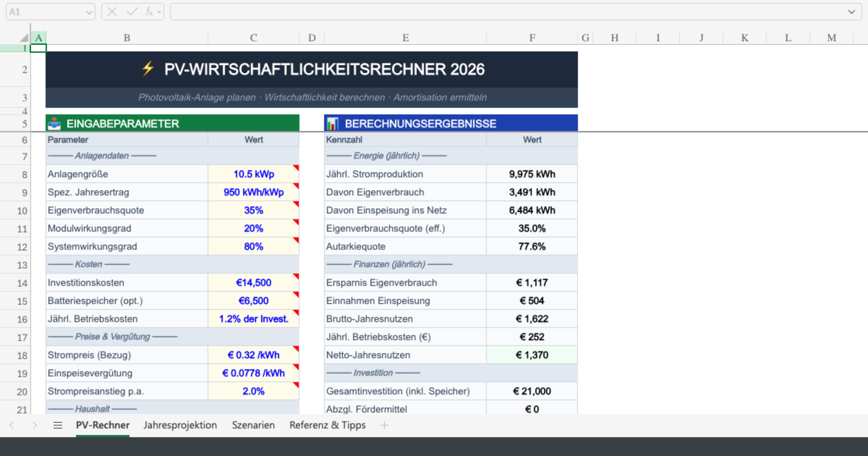Click the previous sheet arrow
This screenshot has width=868, height=456.
[12, 425]
